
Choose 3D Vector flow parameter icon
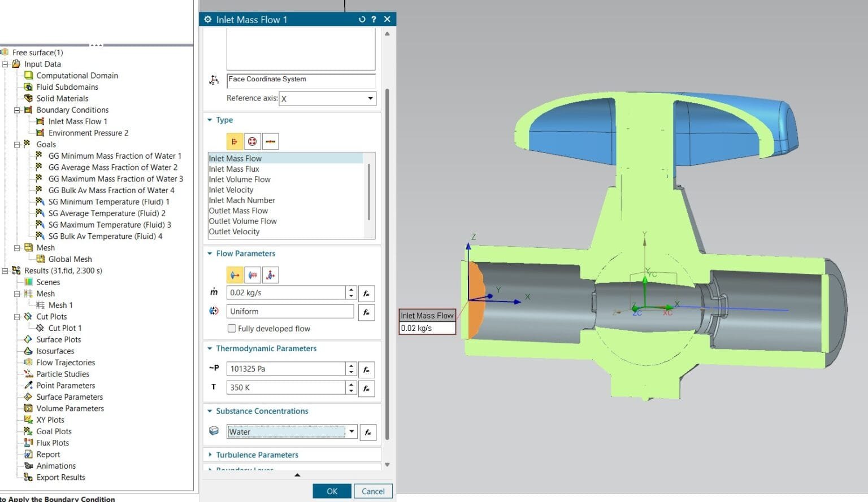(x=271, y=275)
